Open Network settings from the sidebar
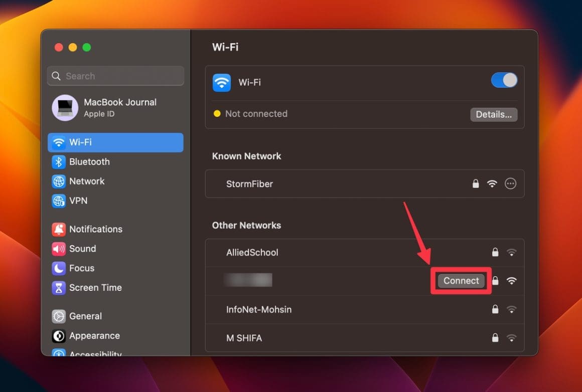Image resolution: width=582 pixels, height=392 pixels. 87,181
